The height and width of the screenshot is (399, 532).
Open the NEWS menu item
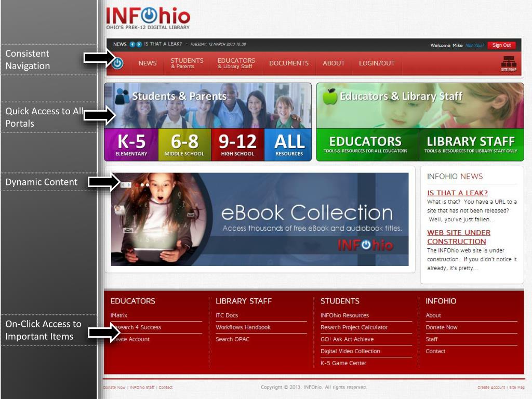147,63
